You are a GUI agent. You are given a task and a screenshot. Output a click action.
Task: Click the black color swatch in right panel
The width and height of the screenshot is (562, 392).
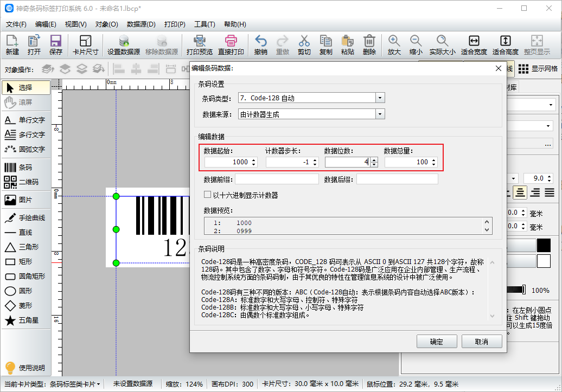[x=544, y=246]
